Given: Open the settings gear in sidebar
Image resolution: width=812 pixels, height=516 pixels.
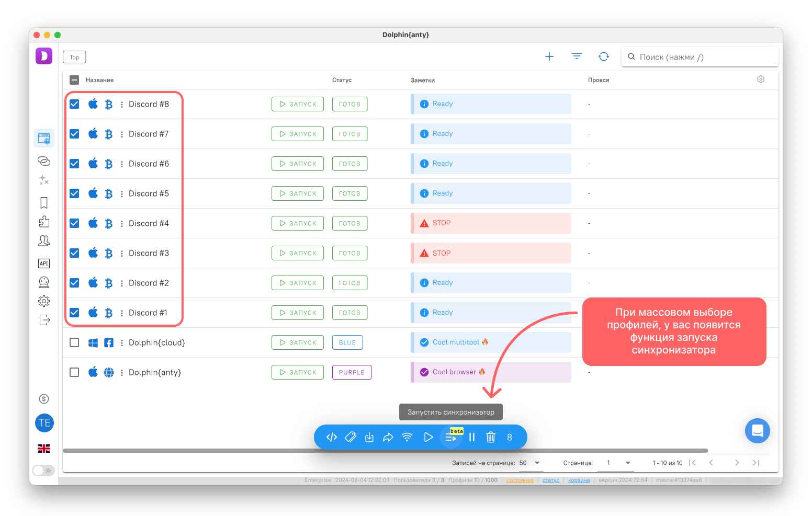Looking at the screenshot, I should [x=44, y=301].
